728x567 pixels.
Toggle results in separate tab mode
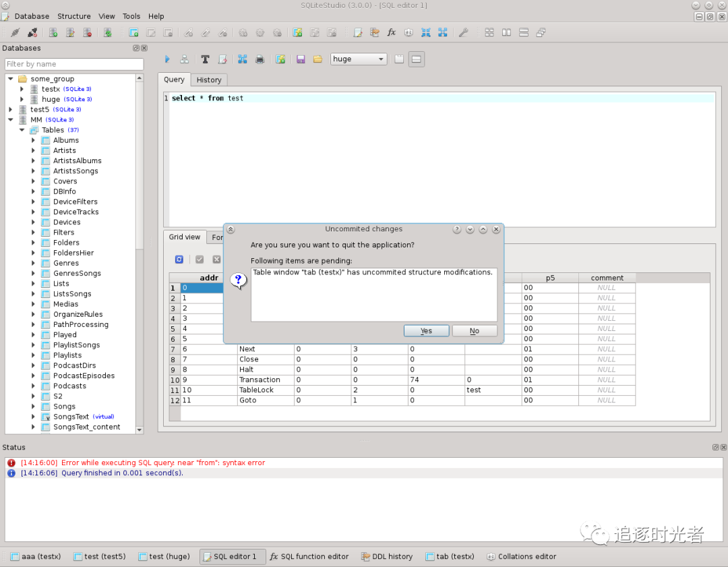point(399,59)
